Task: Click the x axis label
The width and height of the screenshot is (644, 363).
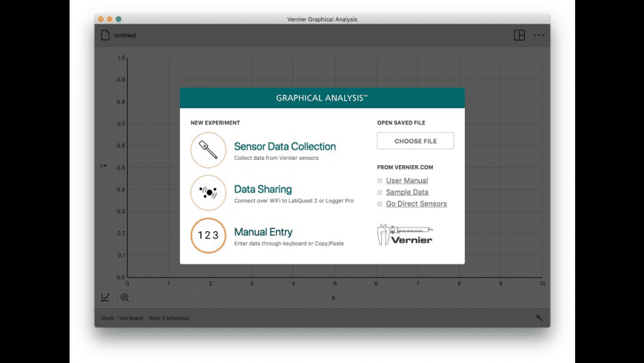Action: [x=334, y=298]
